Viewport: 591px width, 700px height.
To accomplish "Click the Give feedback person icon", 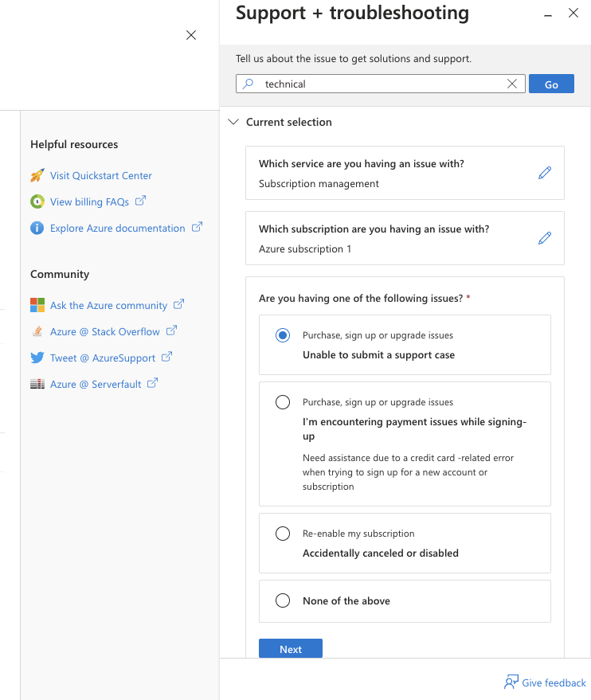I will coord(511,682).
